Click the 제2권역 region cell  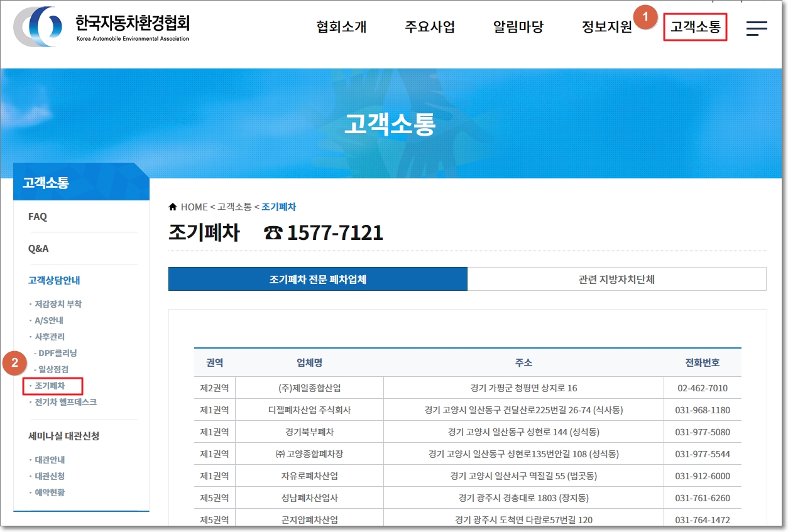coord(214,388)
